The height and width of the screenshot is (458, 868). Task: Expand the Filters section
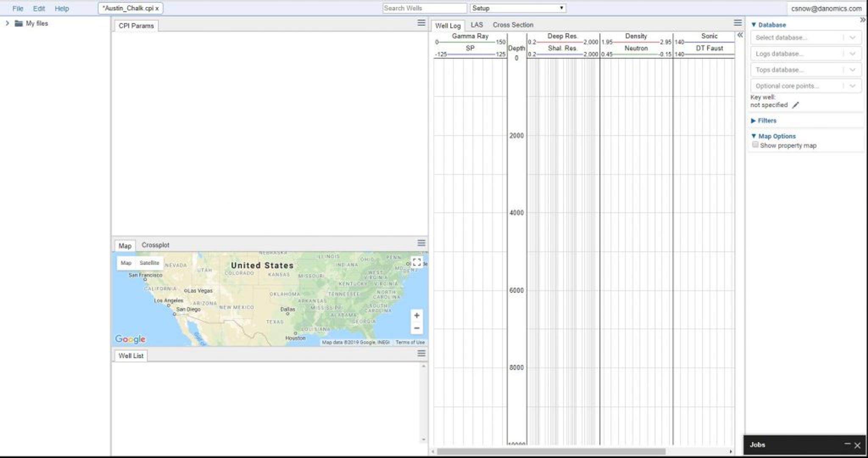pos(767,121)
